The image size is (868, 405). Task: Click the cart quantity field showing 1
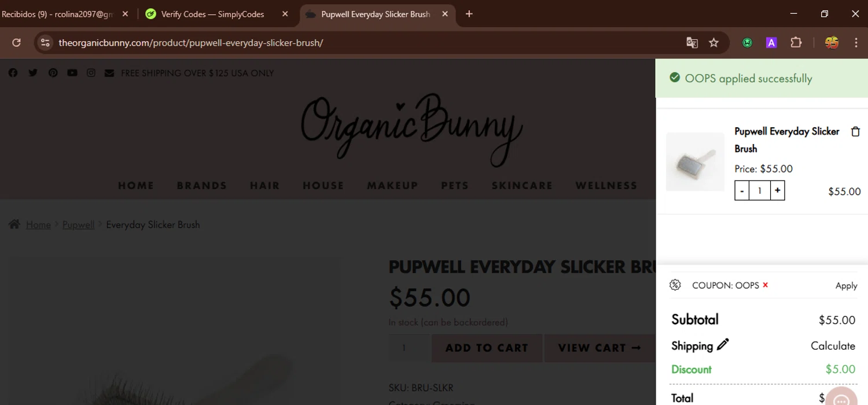[759, 190]
